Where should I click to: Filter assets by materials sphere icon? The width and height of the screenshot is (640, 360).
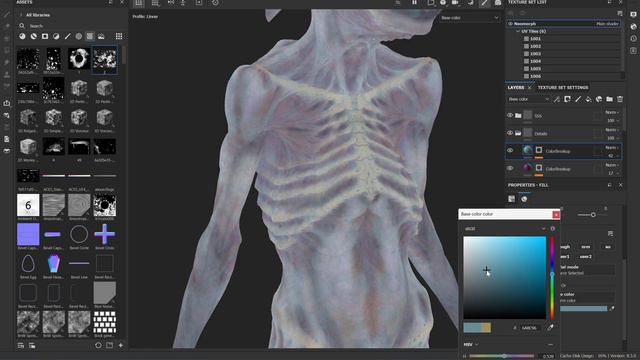click(x=22, y=36)
